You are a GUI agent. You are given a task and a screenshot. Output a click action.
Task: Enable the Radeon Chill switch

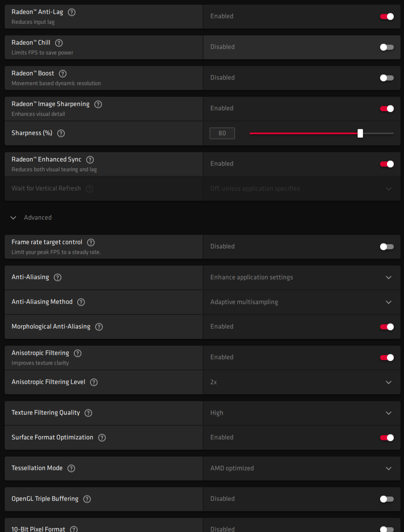(x=387, y=47)
